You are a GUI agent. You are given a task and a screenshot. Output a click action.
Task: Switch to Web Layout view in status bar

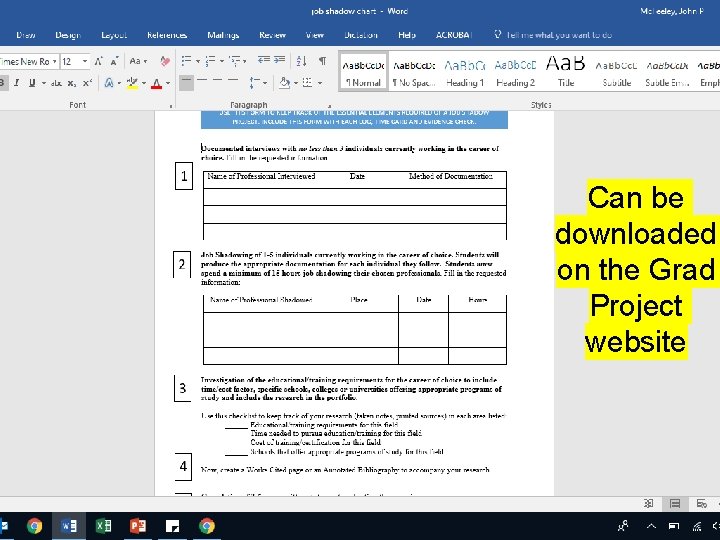click(x=701, y=504)
